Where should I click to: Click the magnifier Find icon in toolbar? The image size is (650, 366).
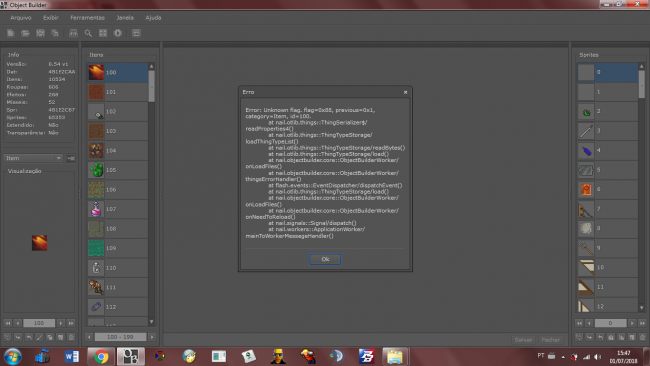pyautogui.click(x=88, y=33)
